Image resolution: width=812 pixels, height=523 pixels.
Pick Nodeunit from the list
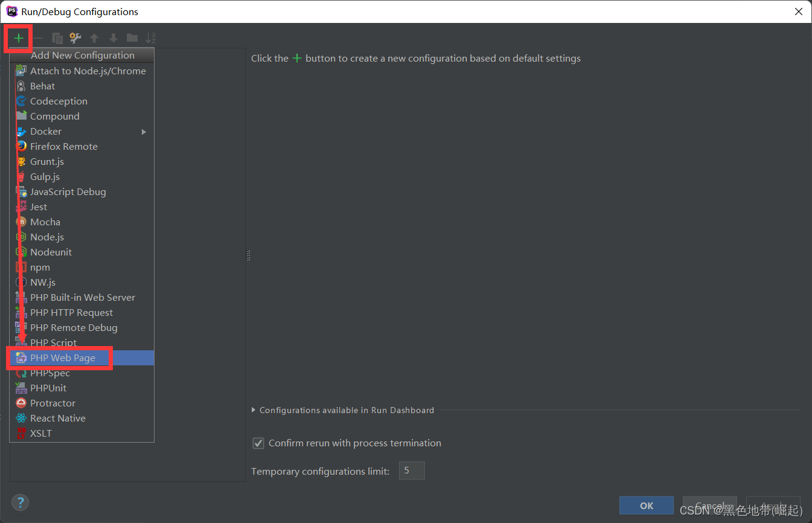[82, 252]
